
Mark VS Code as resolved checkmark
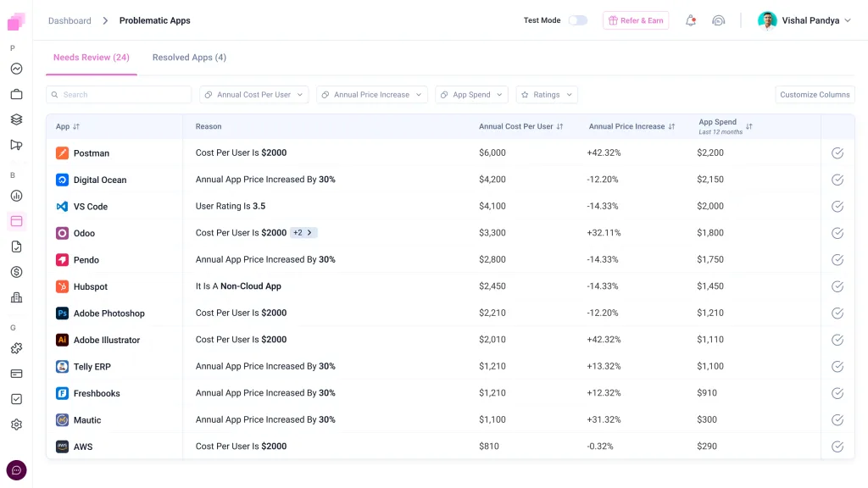[x=837, y=207]
